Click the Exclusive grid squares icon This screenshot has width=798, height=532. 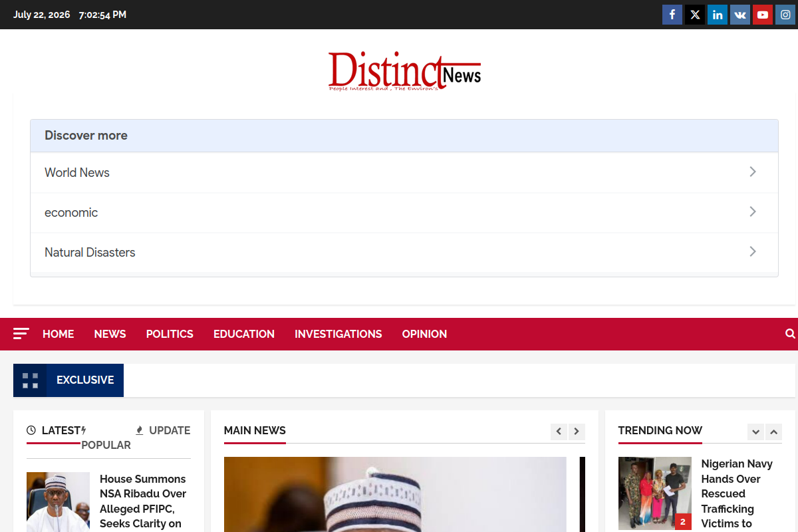30,380
